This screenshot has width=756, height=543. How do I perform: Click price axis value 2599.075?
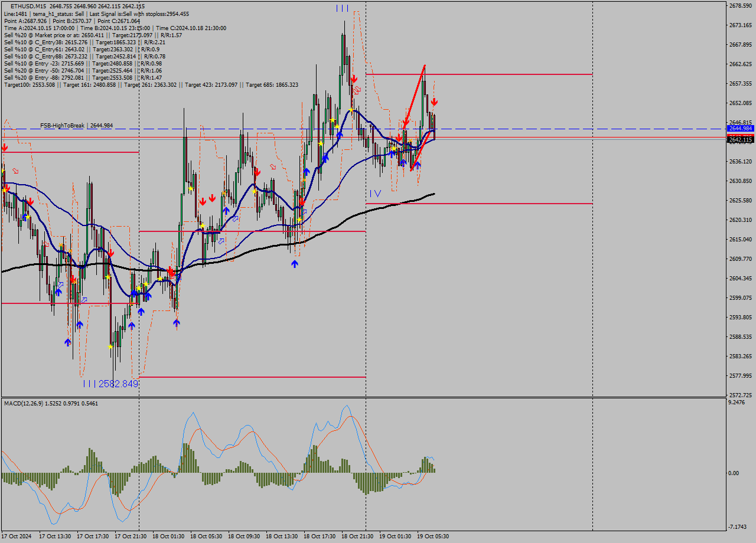click(x=740, y=298)
